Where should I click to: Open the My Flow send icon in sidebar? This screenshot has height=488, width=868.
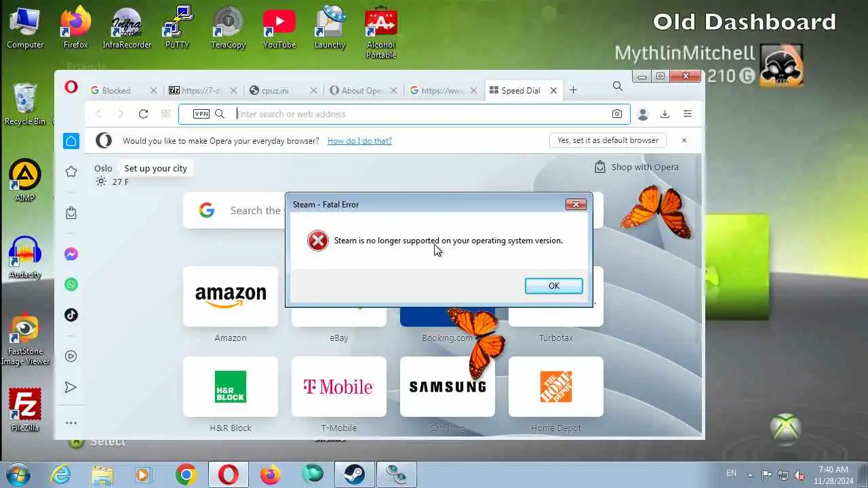coord(71,387)
